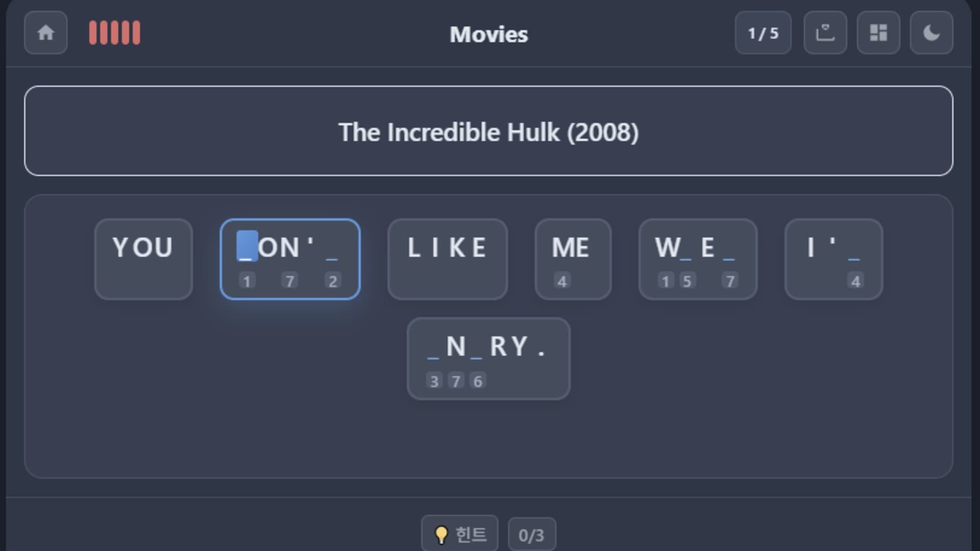Click the ME word tile
Screen dimensions: 980x551
pyautogui.click(x=573, y=259)
